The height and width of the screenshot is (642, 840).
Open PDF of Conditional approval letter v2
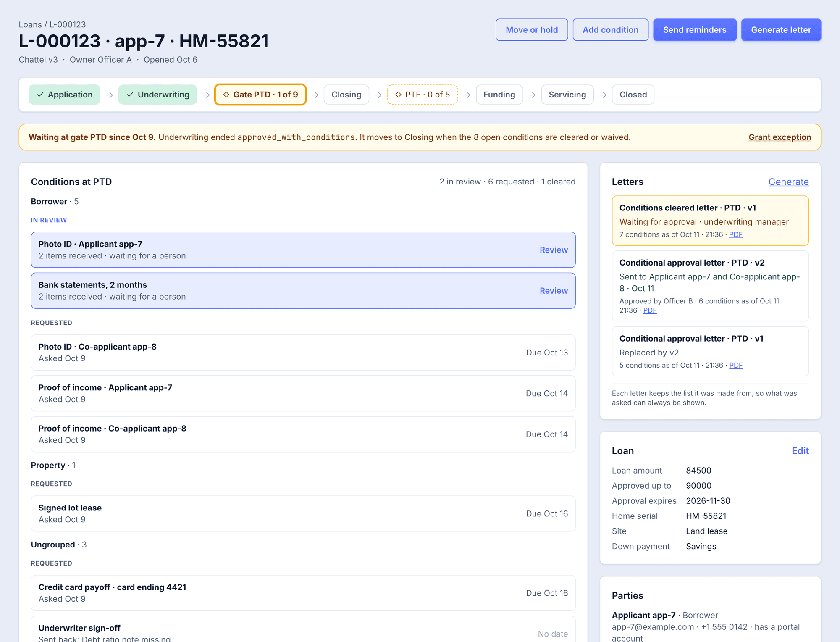[x=650, y=310]
